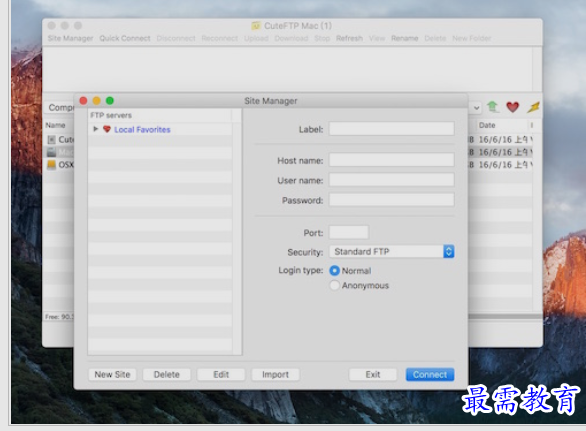
Task: Click the Date column header
Action: click(487, 125)
